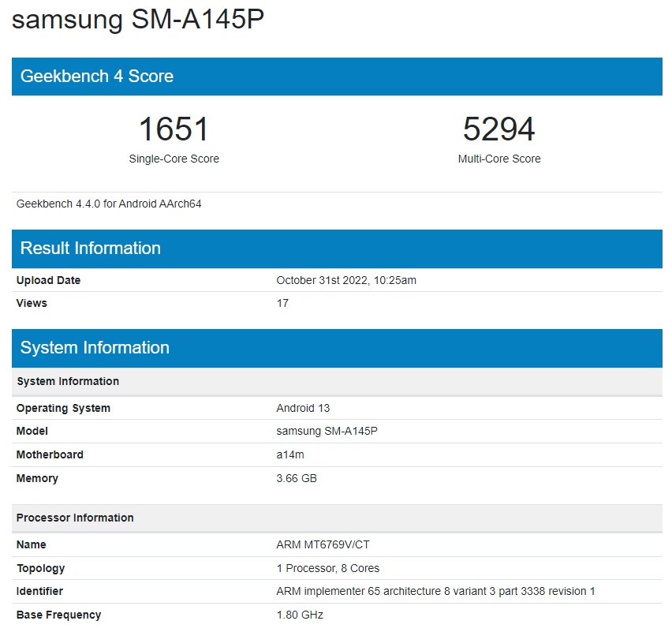Click the base frequency value "1.80 GHz"

pos(300,615)
